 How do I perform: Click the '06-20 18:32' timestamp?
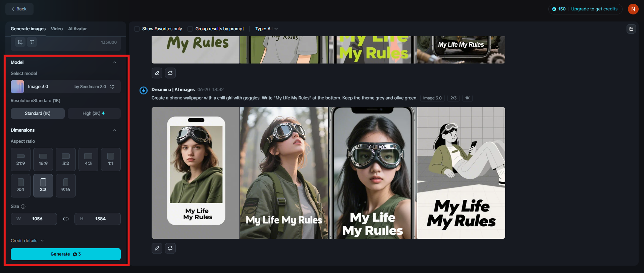tap(211, 90)
